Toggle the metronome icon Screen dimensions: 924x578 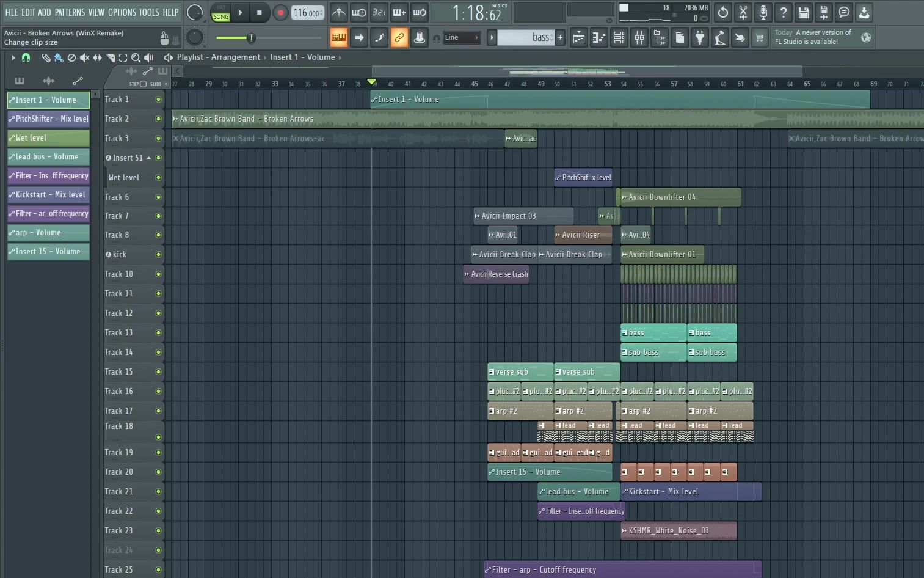pyautogui.click(x=339, y=12)
